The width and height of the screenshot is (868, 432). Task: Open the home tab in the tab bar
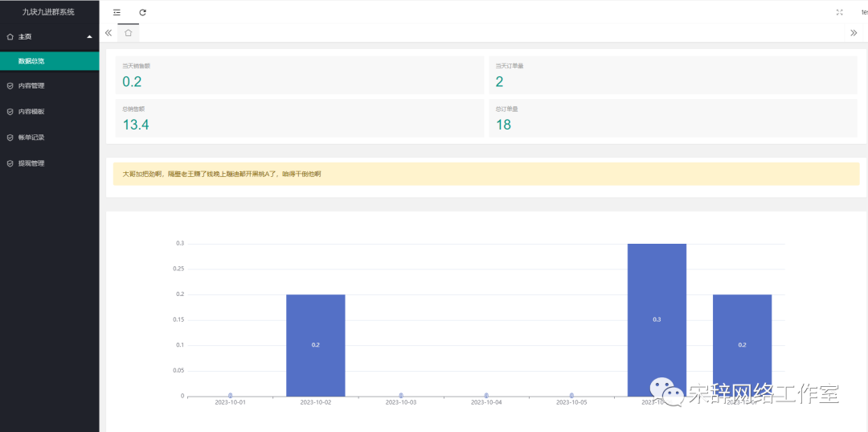(x=128, y=33)
